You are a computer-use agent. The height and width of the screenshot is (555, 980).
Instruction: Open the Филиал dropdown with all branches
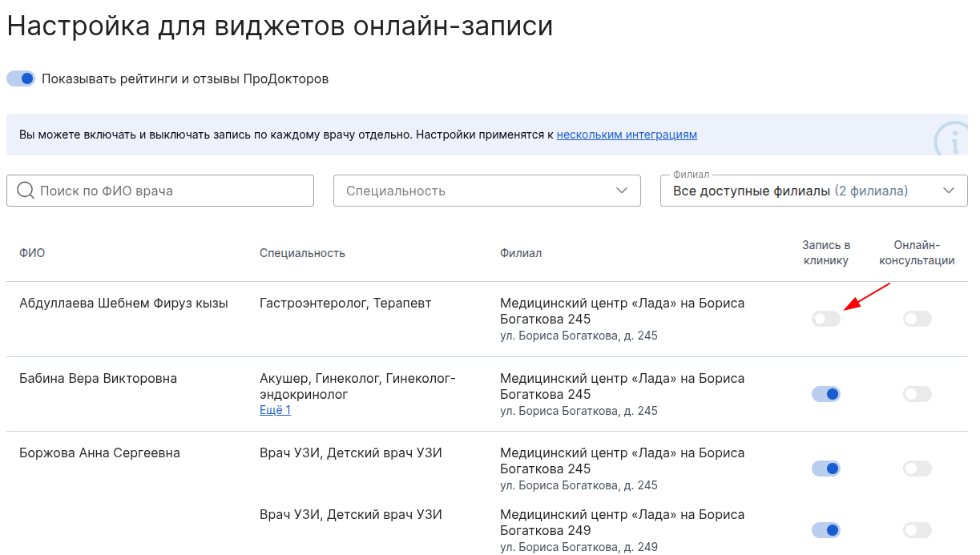(814, 191)
